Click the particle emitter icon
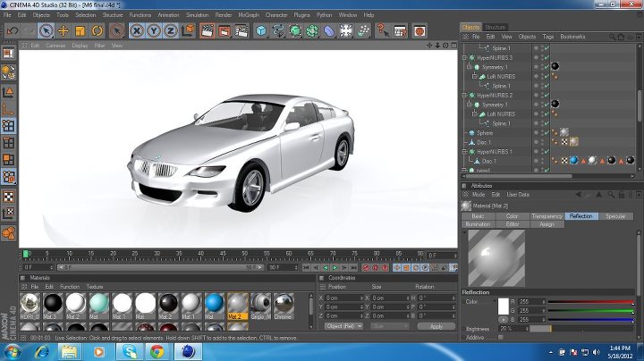This screenshot has height=361, width=644. (363, 30)
